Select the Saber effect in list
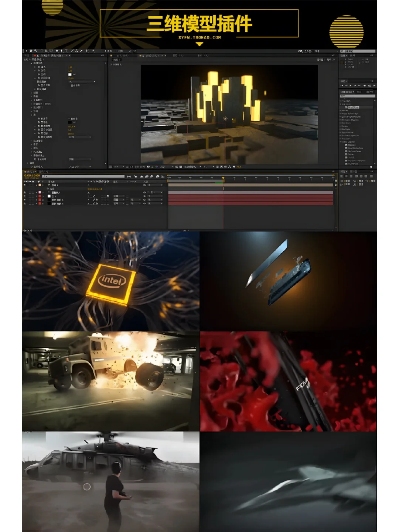This screenshot has height=532, width=399. [x=351, y=154]
